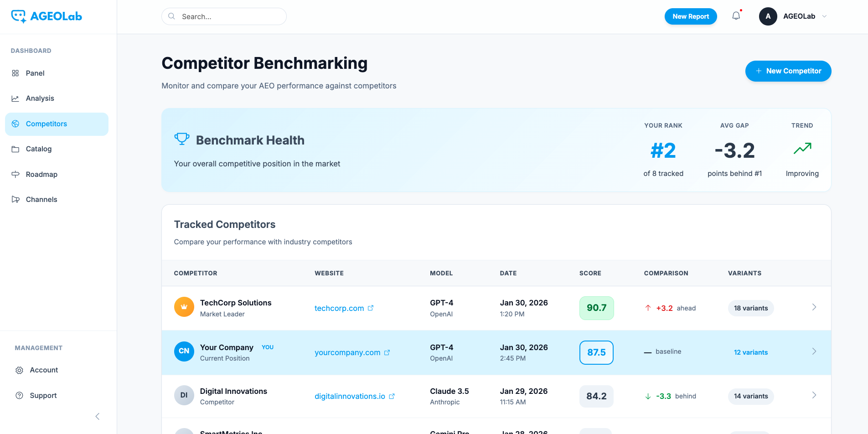
Task: Click the New Competitor button
Action: (788, 71)
